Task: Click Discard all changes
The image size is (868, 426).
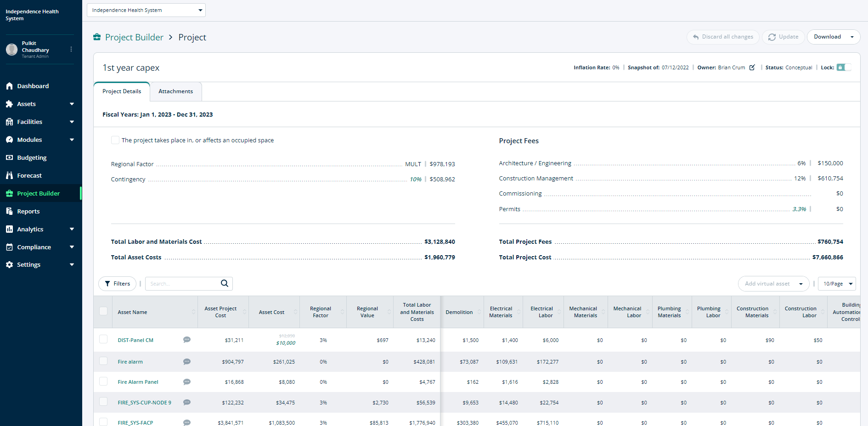Action: pos(722,37)
